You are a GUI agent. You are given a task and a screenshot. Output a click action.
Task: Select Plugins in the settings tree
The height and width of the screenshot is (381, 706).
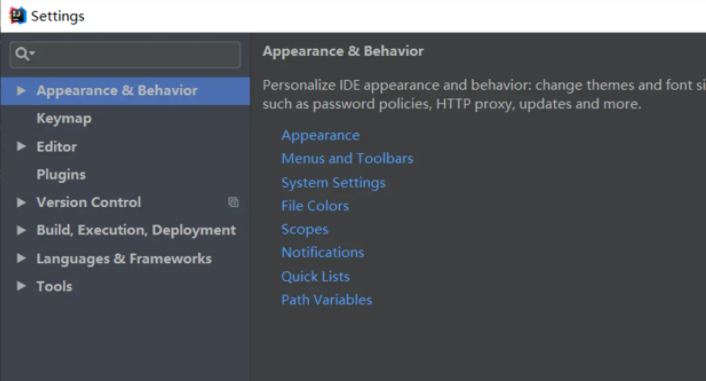pos(61,174)
